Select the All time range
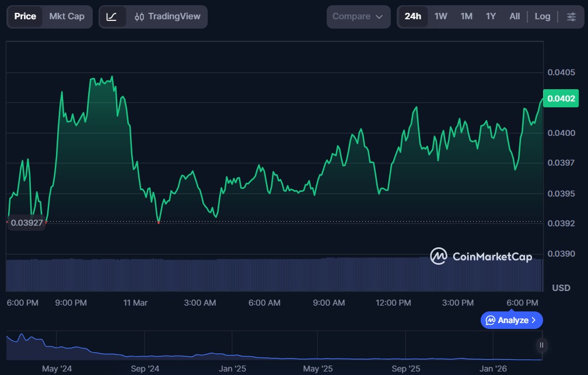 [514, 17]
